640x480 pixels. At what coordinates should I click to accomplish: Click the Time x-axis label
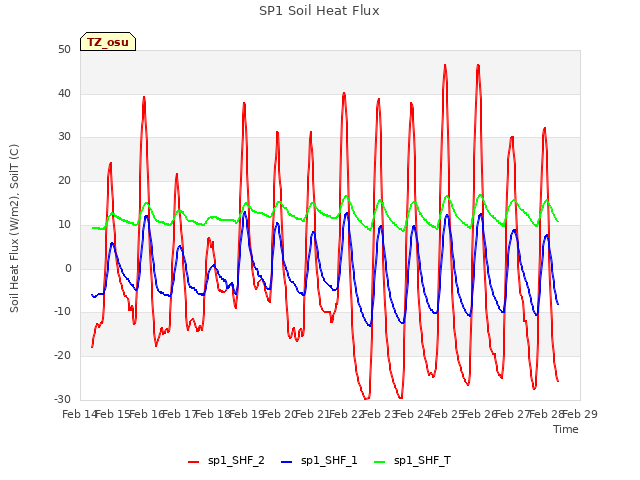tap(566, 429)
